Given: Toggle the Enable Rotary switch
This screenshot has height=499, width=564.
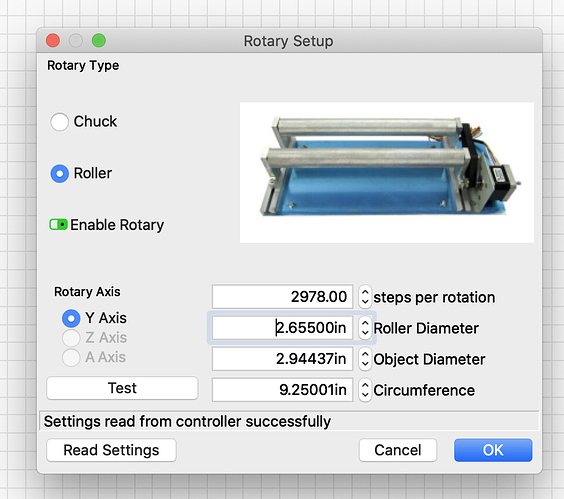Looking at the screenshot, I should click(58, 225).
